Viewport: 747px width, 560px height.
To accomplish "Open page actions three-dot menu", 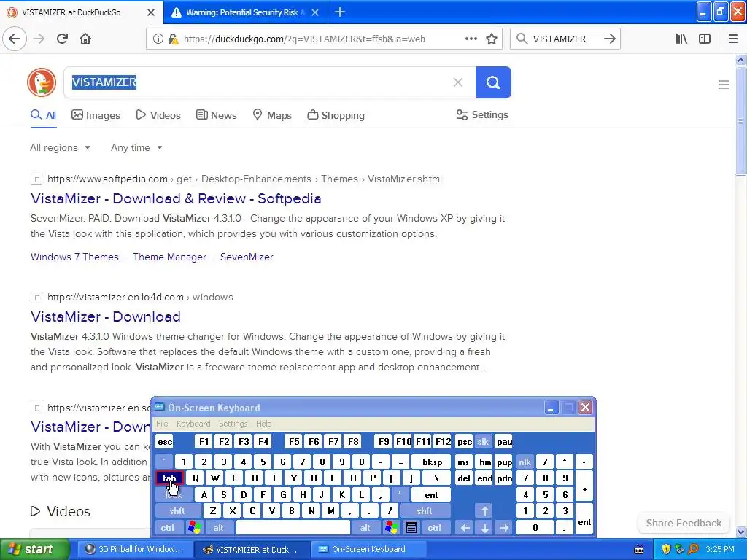I will point(471,39).
